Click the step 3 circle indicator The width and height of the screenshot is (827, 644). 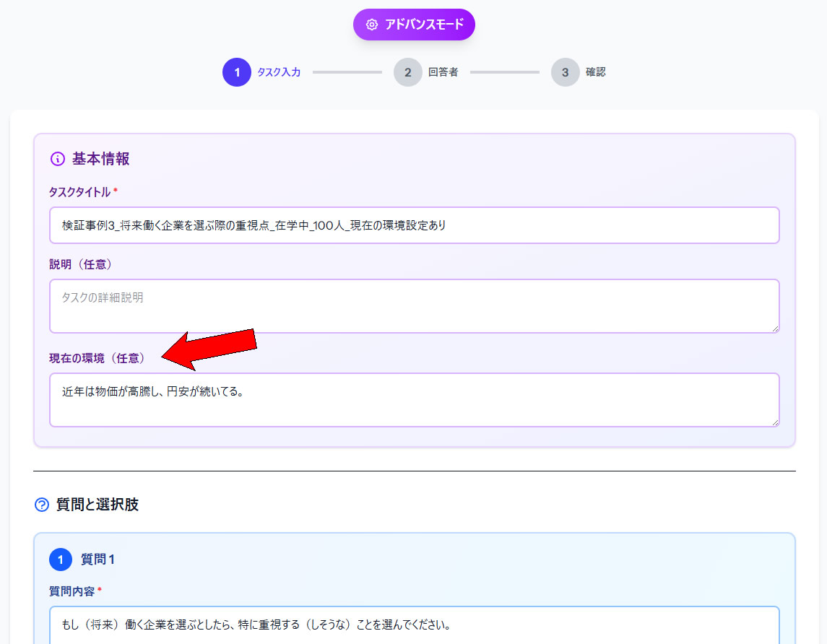click(566, 72)
